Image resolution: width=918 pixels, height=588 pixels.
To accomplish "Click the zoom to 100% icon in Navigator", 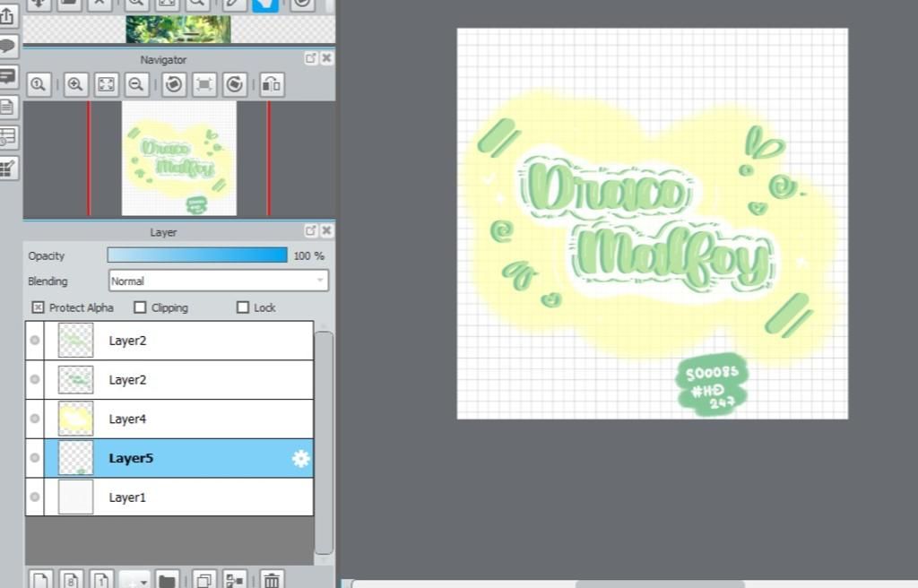I will (39, 84).
